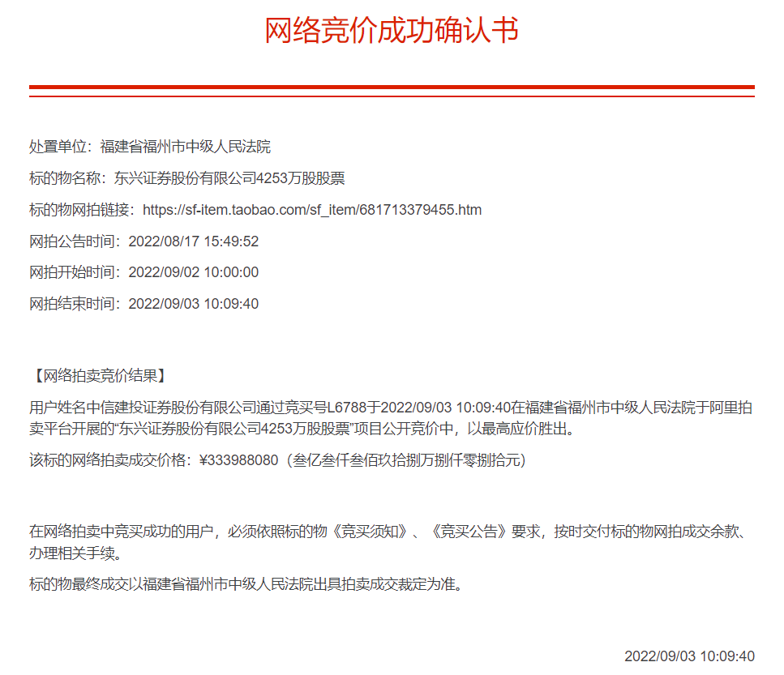Select the 网拍结束时间 2022/09/03 10:09:40 line
This screenshot has height=675, width=784.
(x=144, y=304)
